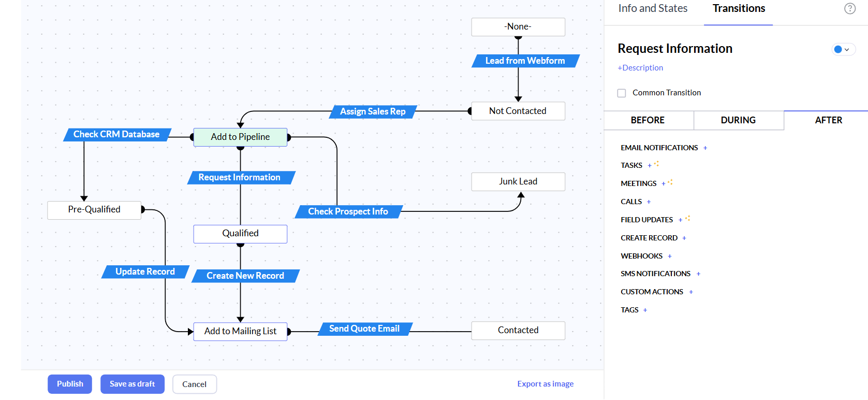868x400 pixels.
Task: Add a custom action plus icon
Action: click(x=691, y=292)
